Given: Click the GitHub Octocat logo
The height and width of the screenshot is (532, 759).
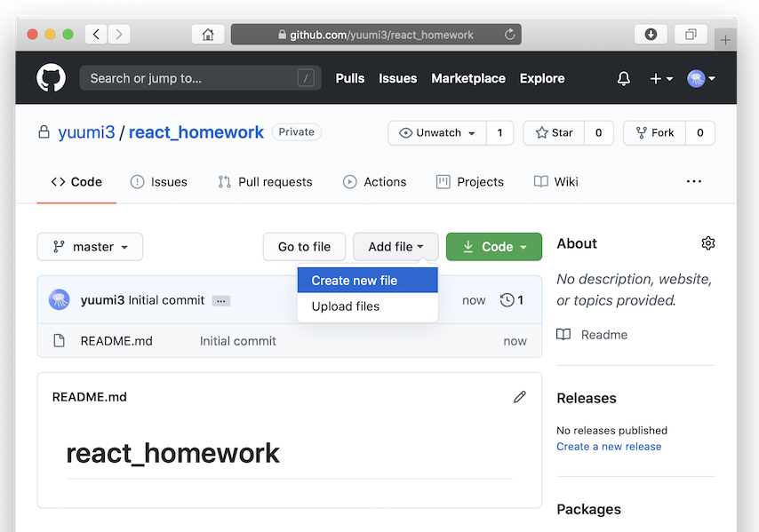Looking at the screenshot, I should click(x=51, y=77).
